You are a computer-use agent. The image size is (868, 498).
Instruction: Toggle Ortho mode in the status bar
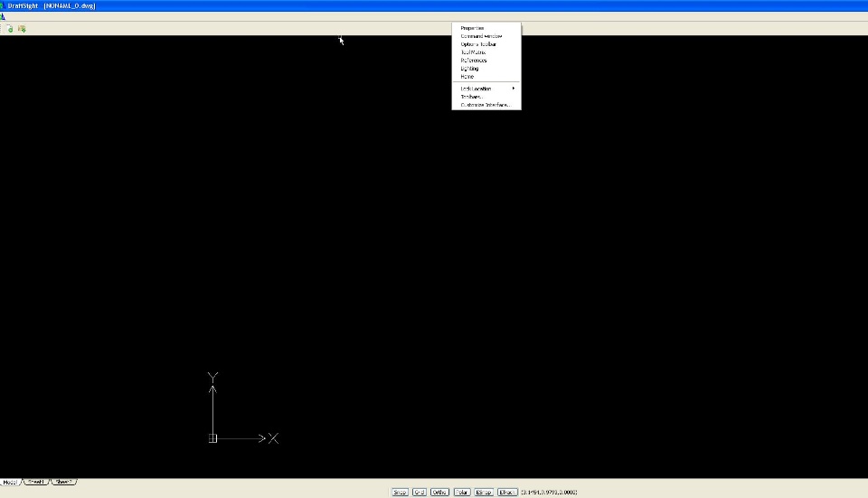coord(439,492)
